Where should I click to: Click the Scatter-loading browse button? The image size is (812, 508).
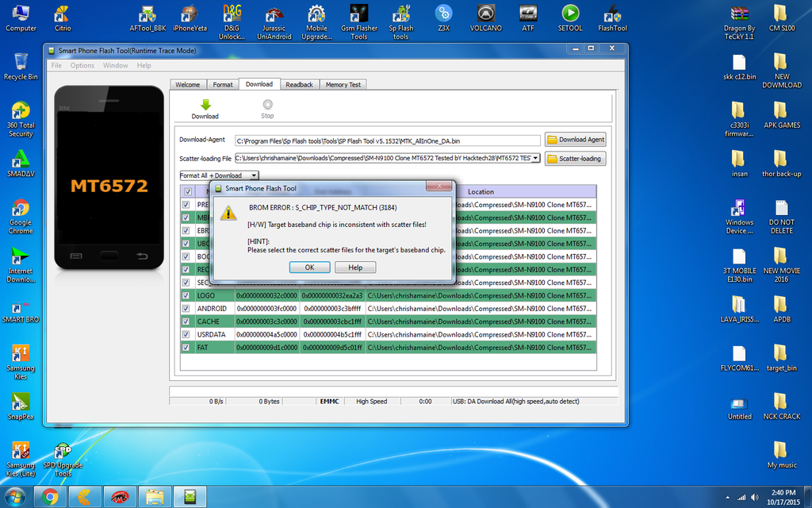[x=576, y=159]
